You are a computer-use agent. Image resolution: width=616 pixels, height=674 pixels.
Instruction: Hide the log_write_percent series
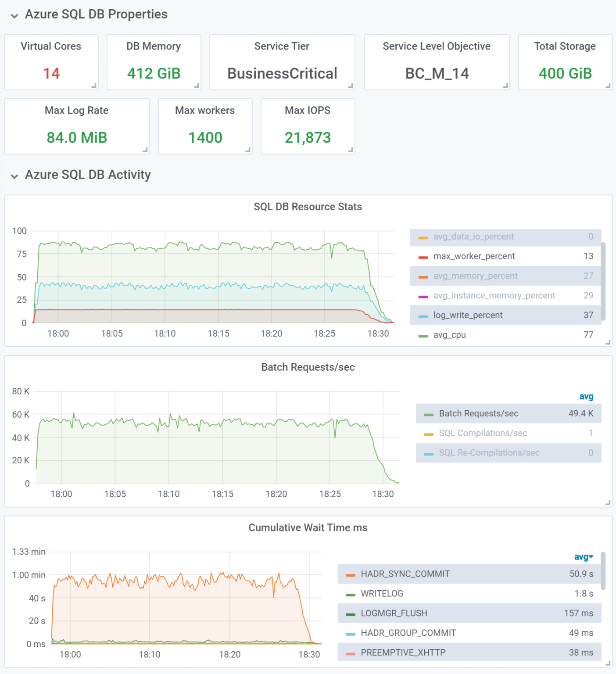[x=468, y=315]
